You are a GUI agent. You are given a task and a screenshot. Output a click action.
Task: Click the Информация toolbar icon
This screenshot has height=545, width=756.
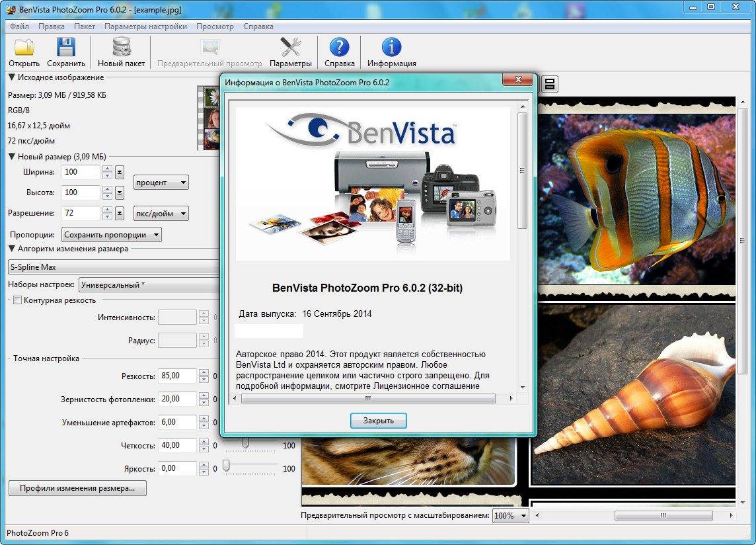[391, 53]
